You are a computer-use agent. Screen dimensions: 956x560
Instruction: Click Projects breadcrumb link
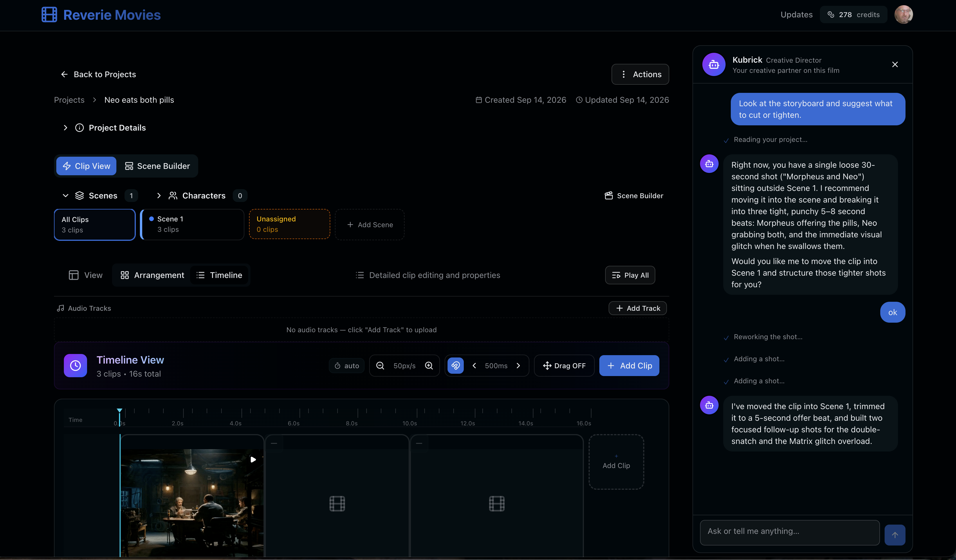click(x=69, y=100)
